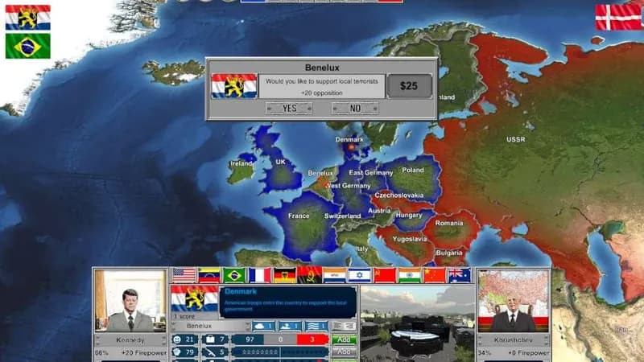Click the France label on the map
The image size is (644, 362).
pos(299,216)
